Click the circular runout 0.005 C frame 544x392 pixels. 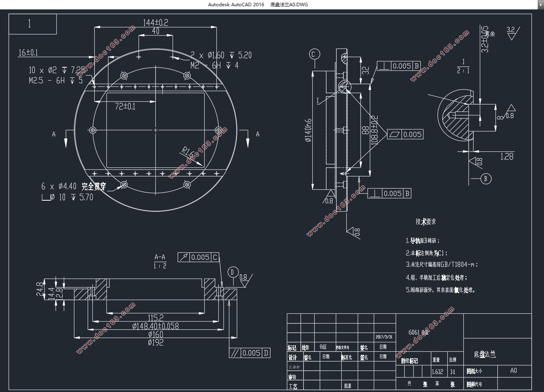click(x=198, y=257)
